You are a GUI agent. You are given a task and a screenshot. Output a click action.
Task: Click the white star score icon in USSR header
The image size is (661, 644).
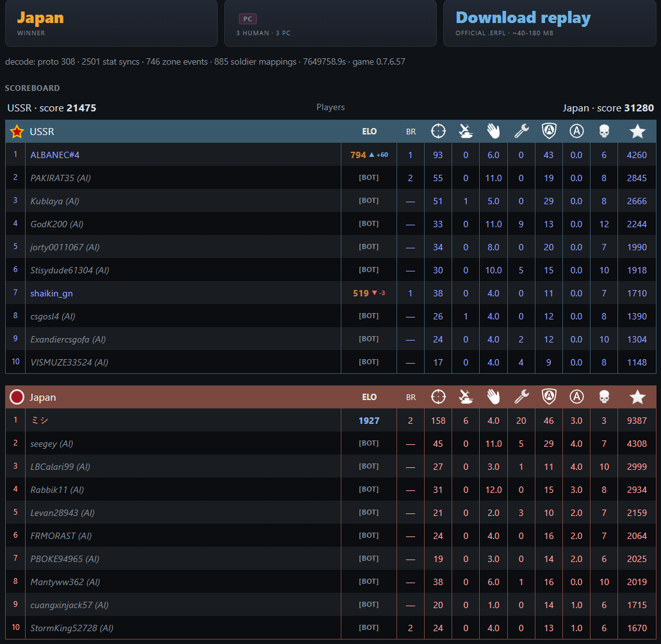tap(637, 131)
